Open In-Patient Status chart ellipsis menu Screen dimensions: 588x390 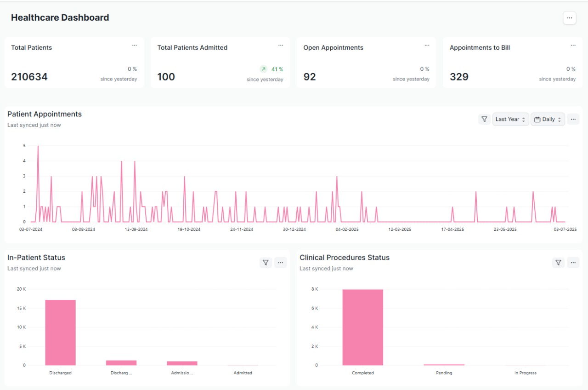pos(280,263)
